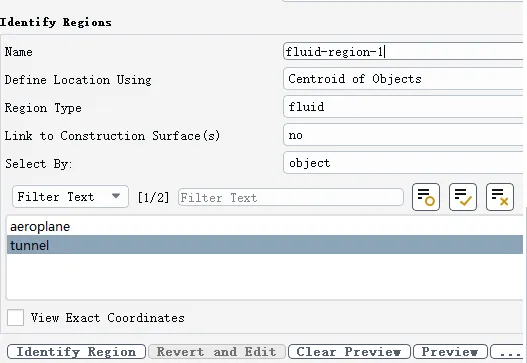Click the deselect all list items icon
Image resolution: width=527 pixels, height=363 pixels.
pyautogui.click(x=500, y=197)
